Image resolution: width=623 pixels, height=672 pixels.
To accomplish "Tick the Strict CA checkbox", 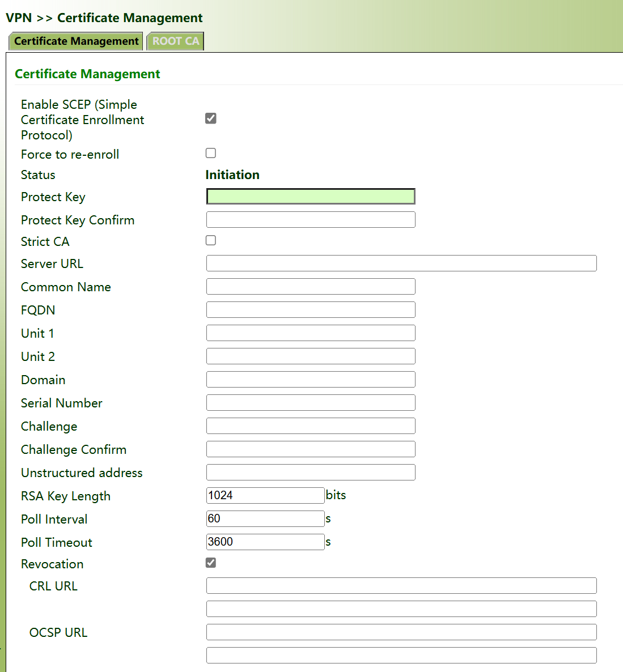I will [211, 240].
